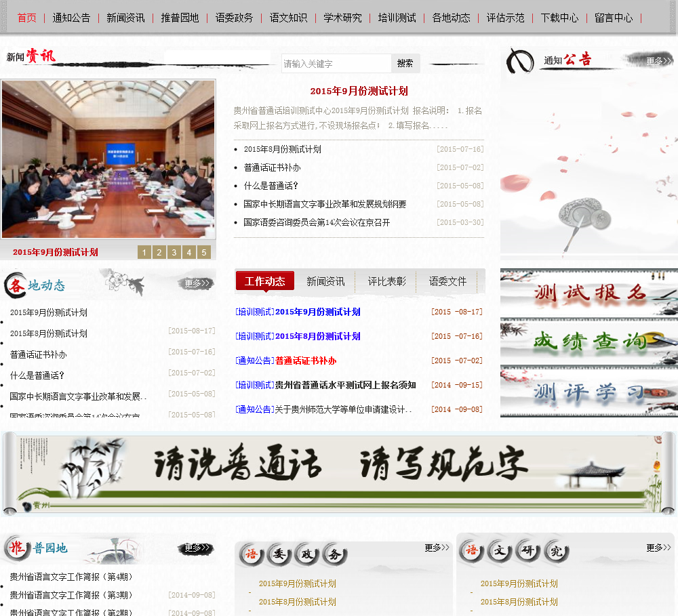Image resolution: width=678 pixels, height=616 pixels.
Task: Click the 测评学习 banner
Action: (x=589, y=392)
